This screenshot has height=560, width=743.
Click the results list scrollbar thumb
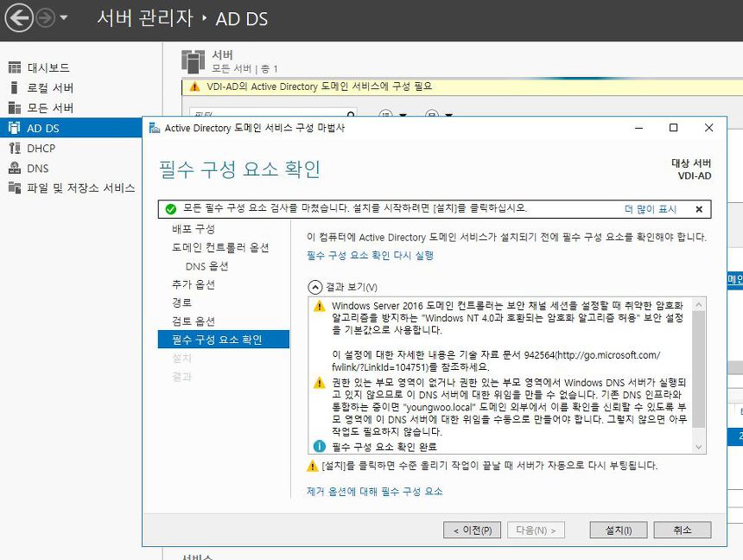[x=698, y=369]
